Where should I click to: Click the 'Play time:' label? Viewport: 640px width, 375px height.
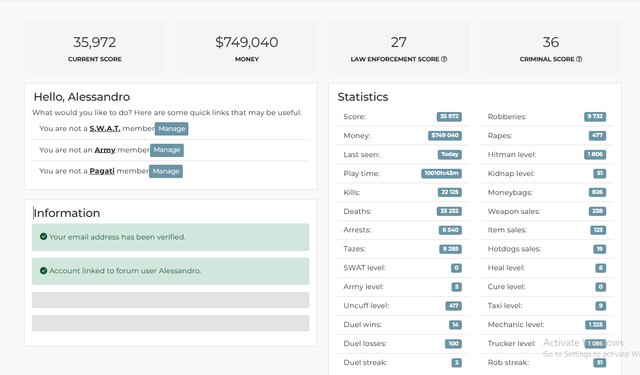point(362,173)
